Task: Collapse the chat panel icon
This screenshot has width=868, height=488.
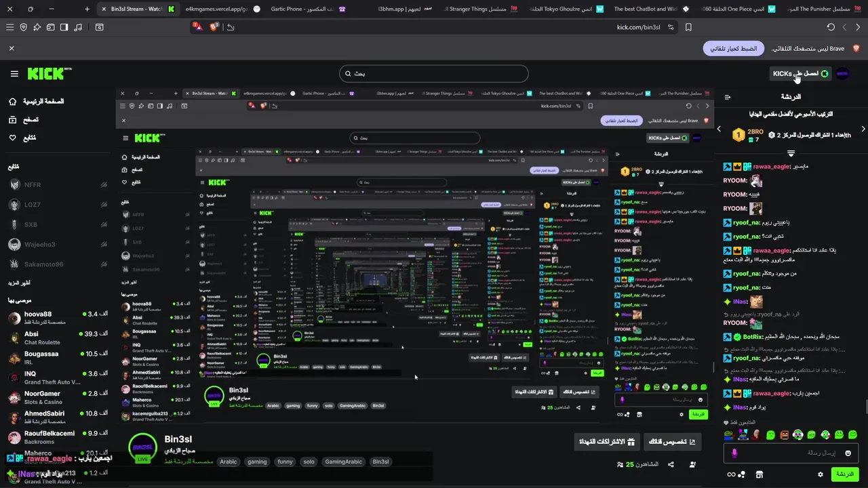Action: tap(728, 97)
